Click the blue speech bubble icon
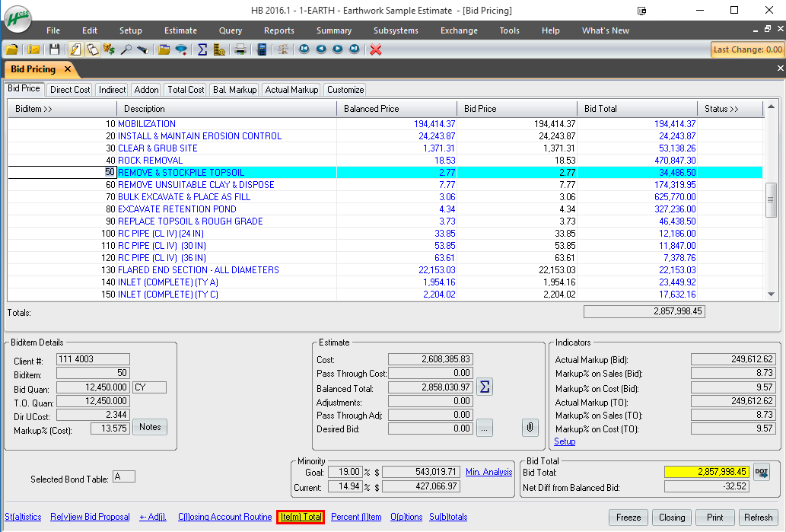786x532 pixels. pos(181,49)
